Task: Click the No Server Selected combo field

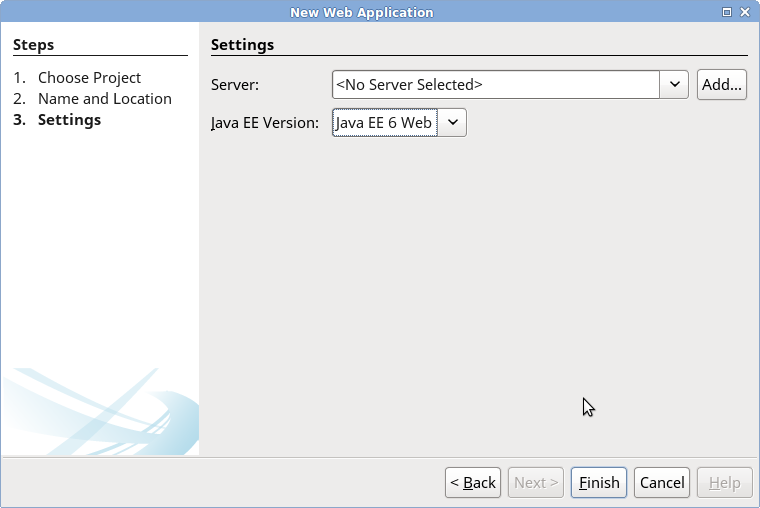Action: click(495, 85)
